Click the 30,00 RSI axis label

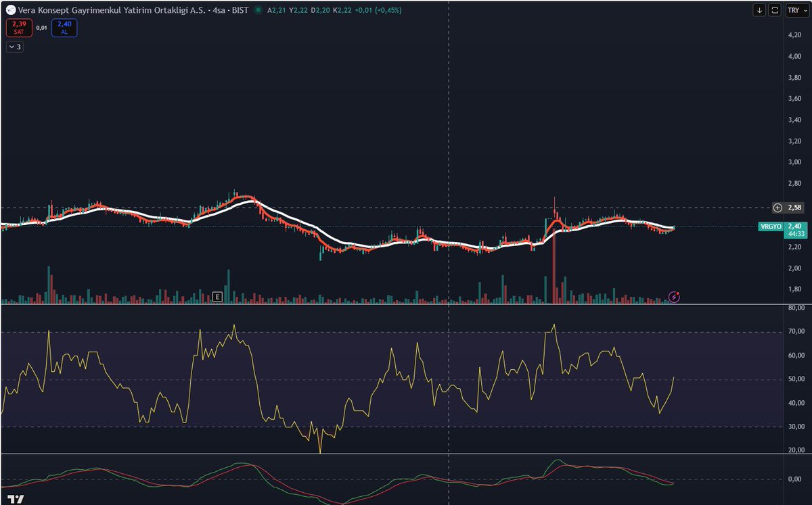795,427
